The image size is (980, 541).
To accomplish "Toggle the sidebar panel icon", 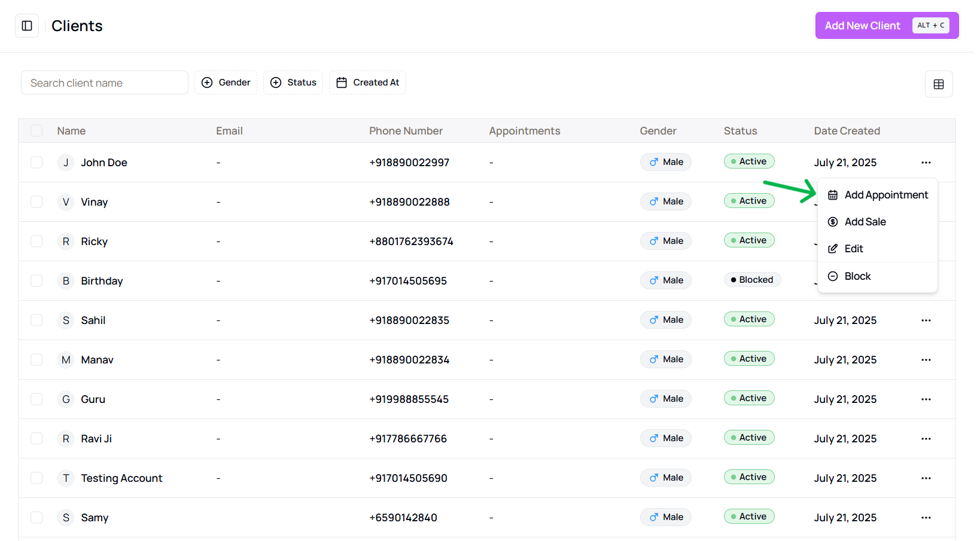I will point(27,26).
